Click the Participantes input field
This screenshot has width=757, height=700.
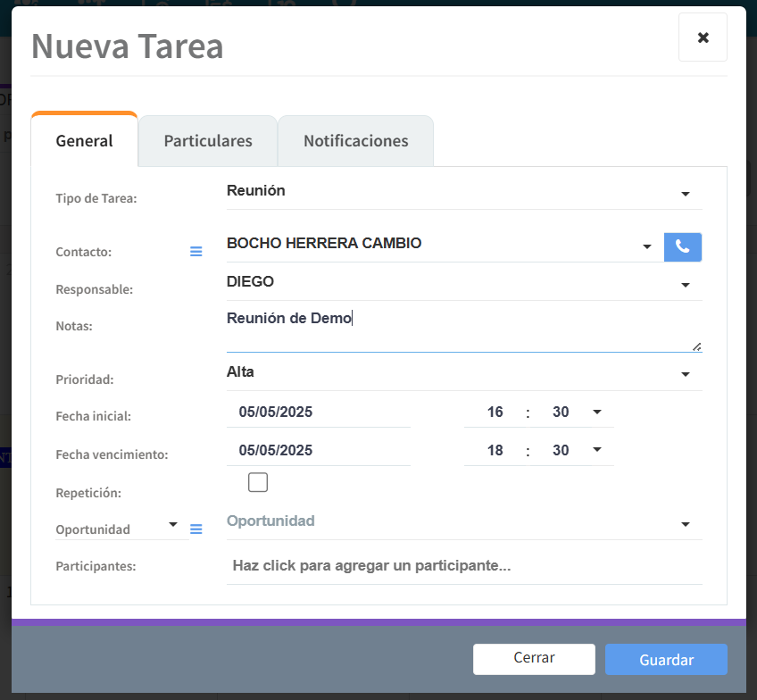click(x=462, y=566)
